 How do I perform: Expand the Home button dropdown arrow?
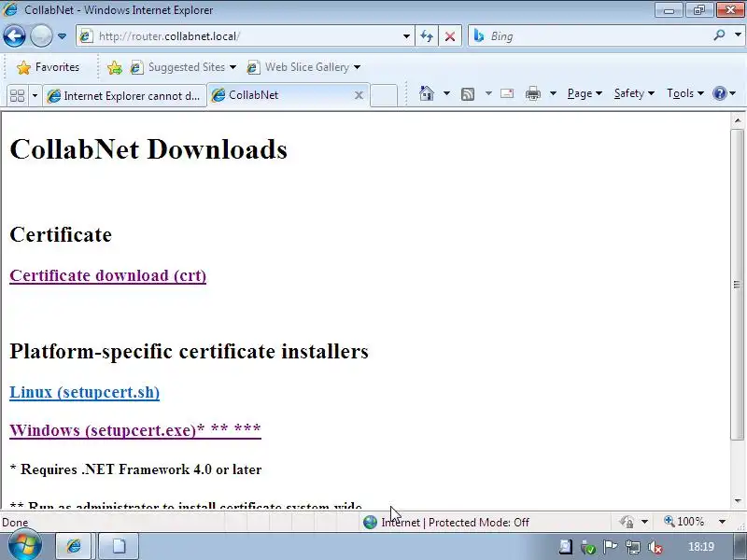point(446,93)
